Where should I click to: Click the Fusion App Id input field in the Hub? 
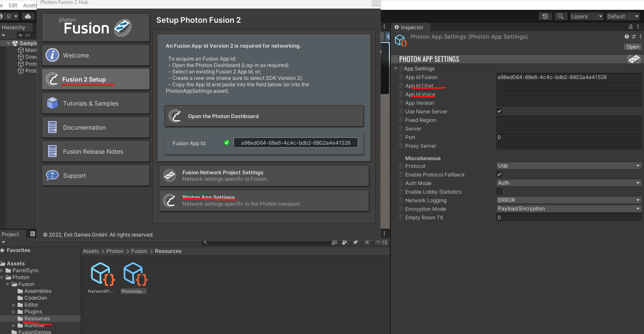coord(295,143)
